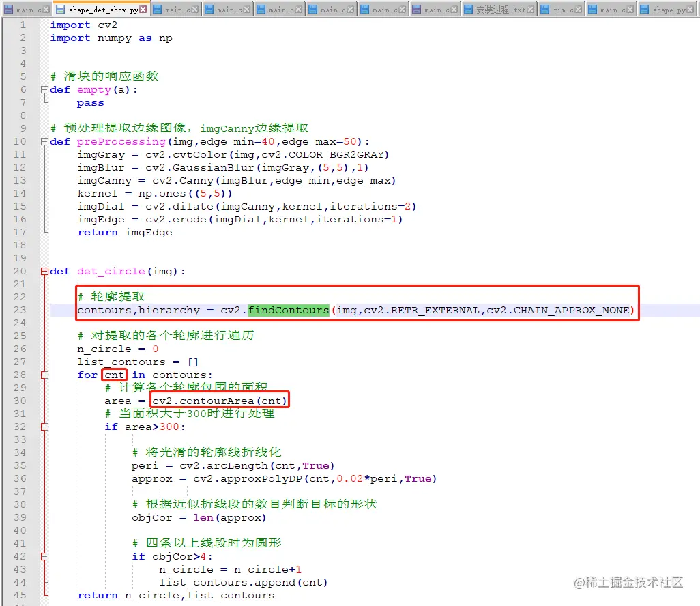Click 'dilate' on line 15
700x606 pixels.
pos(193,206)
